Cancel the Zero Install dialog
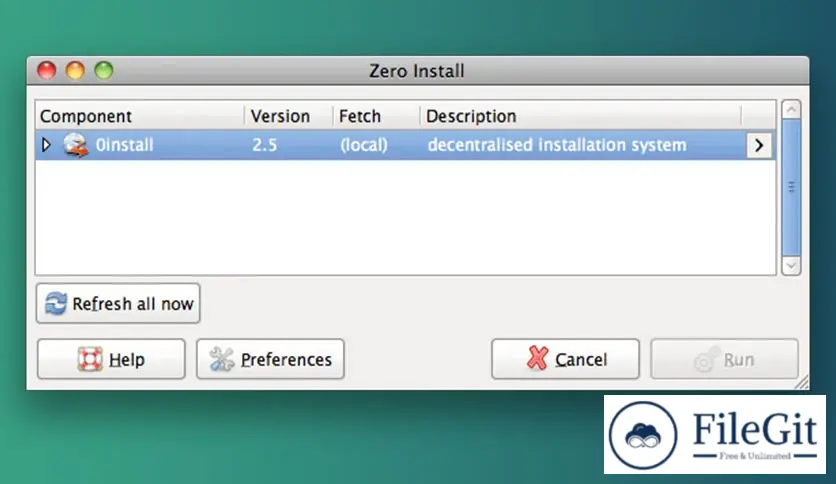The image size is (836, 484). point(565,359)
